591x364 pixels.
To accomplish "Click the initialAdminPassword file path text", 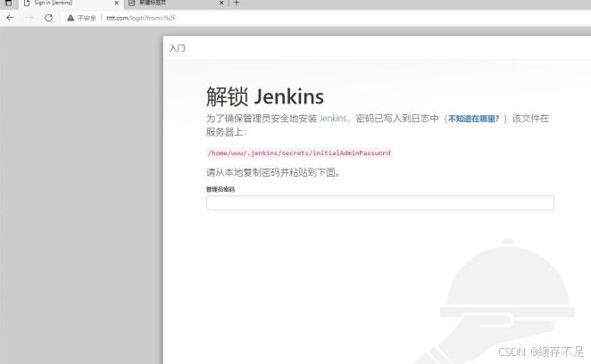I will point(299,153).
